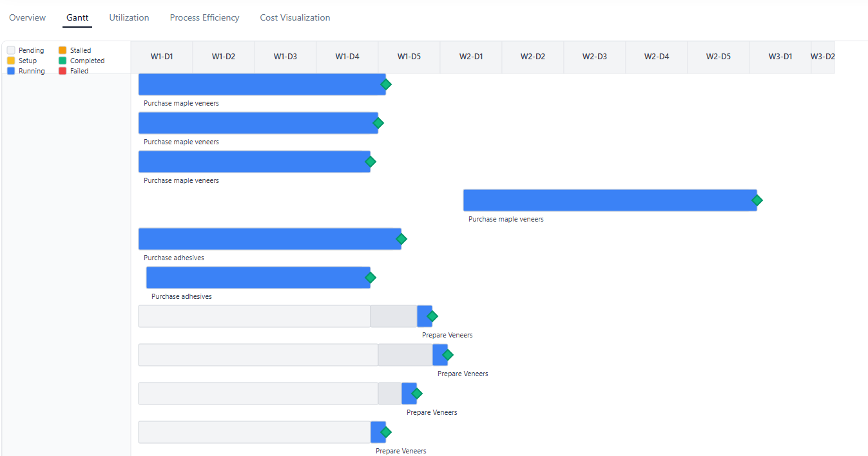Click the W2-D4 day header in the timeline
Screen dimensions: 868x456
click(657, 57)
